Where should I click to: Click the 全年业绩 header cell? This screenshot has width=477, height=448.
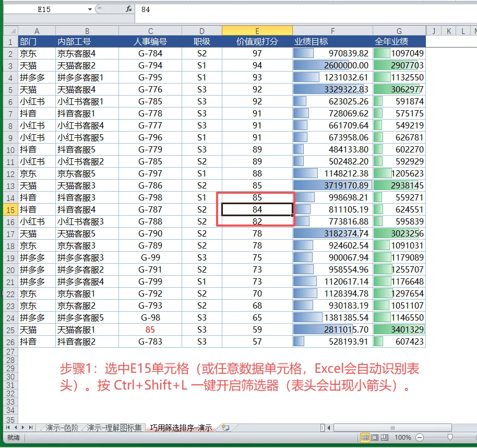[x=399, y=41]
